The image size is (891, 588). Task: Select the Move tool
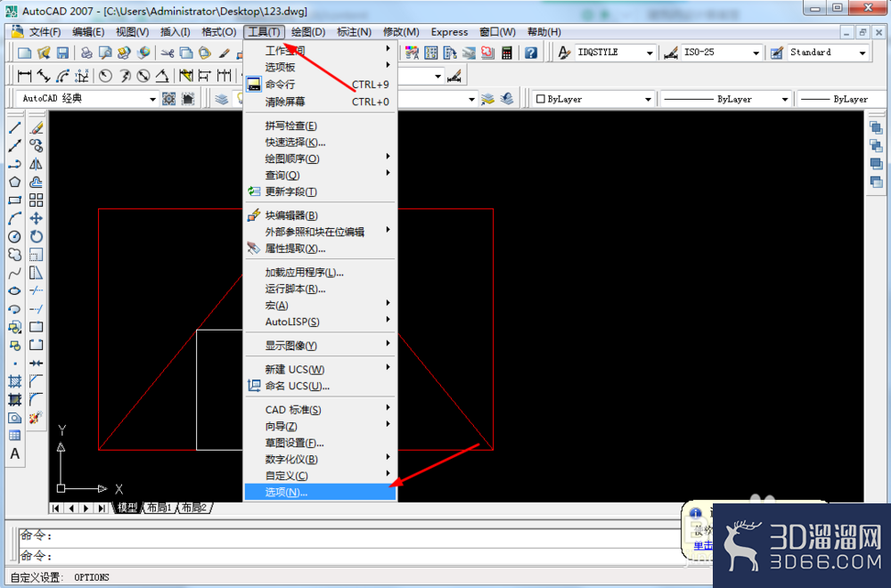click(x=37, y=218)
